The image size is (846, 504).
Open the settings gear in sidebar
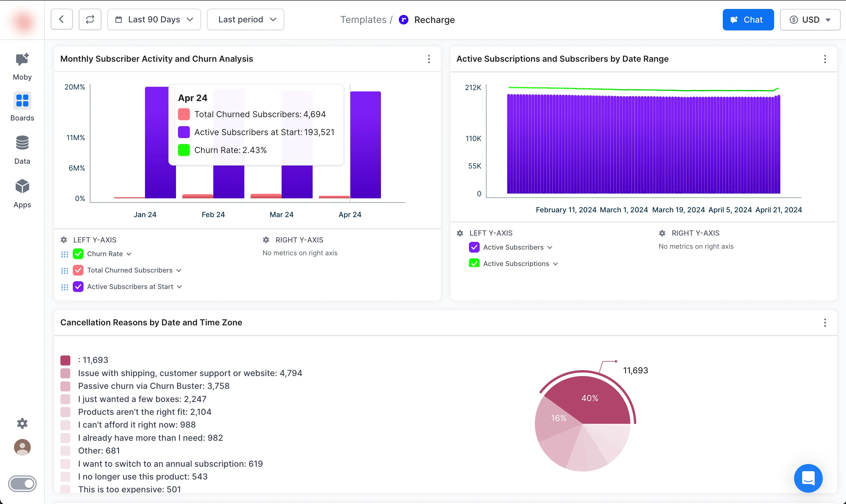22,423
